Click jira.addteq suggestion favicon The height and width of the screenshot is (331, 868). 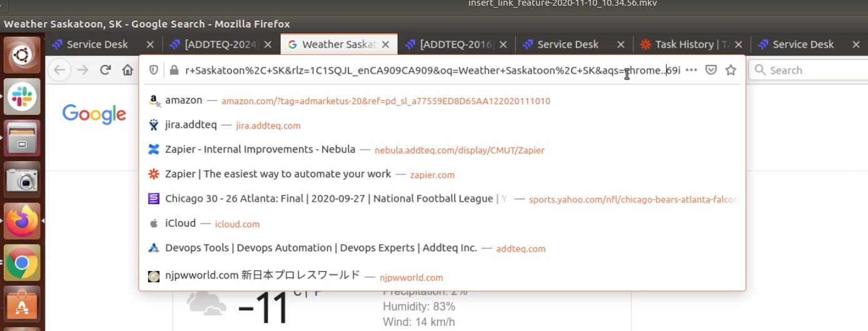tap(154, 125)
